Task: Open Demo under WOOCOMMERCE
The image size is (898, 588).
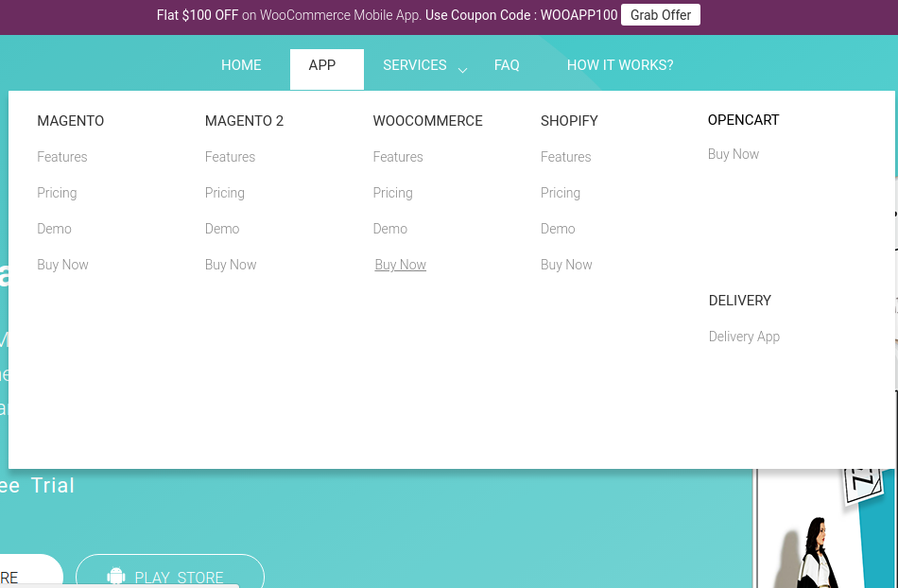Action: point(390,229)
